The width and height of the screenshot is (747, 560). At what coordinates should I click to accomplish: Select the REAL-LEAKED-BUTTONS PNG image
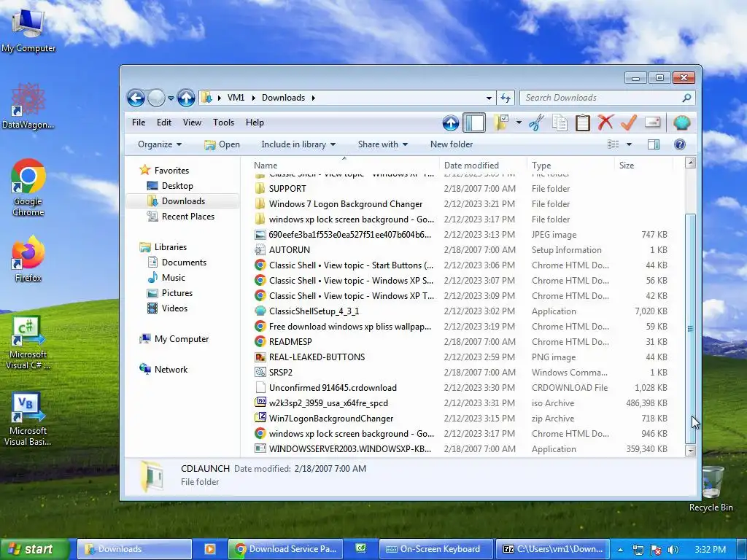[317, 357]
